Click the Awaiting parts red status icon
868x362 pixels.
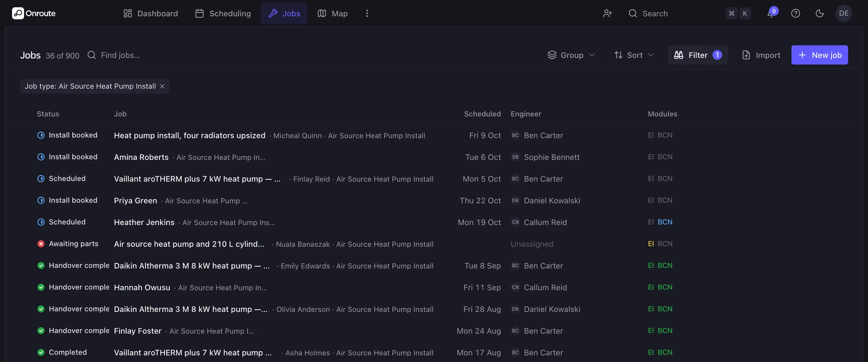41,244
